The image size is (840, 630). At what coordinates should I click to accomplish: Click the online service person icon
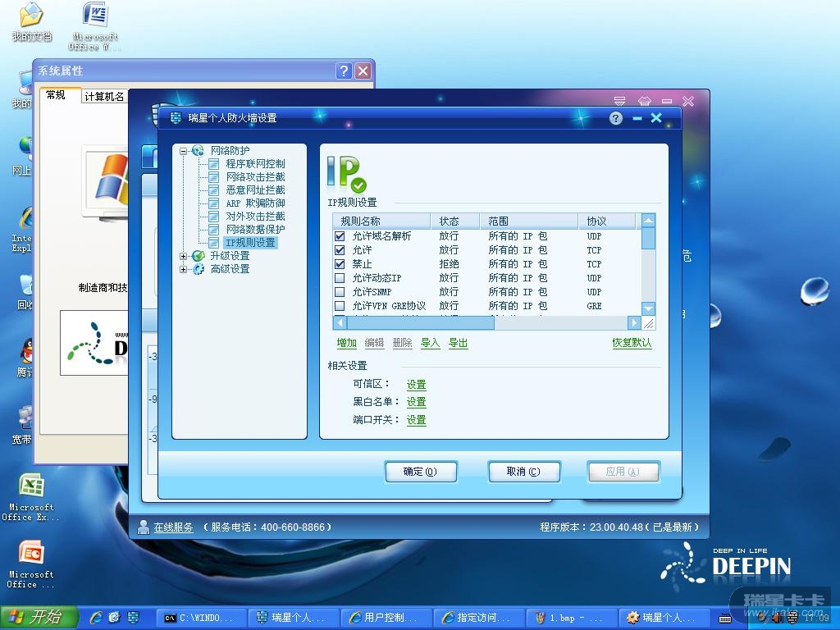point(143,527)
